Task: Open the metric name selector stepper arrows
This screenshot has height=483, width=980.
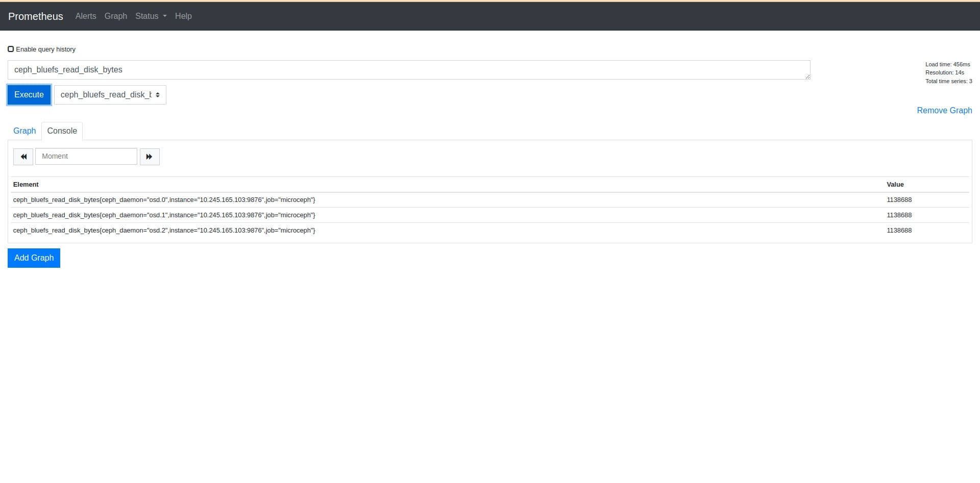Action: point(157,95)
